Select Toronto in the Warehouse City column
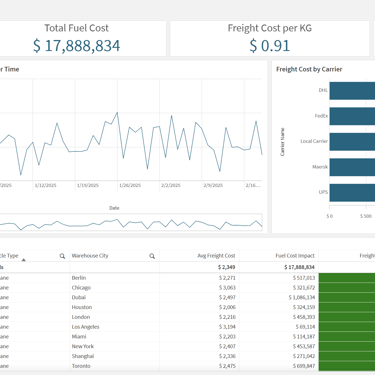375x375 pixels. pos(81,366)
